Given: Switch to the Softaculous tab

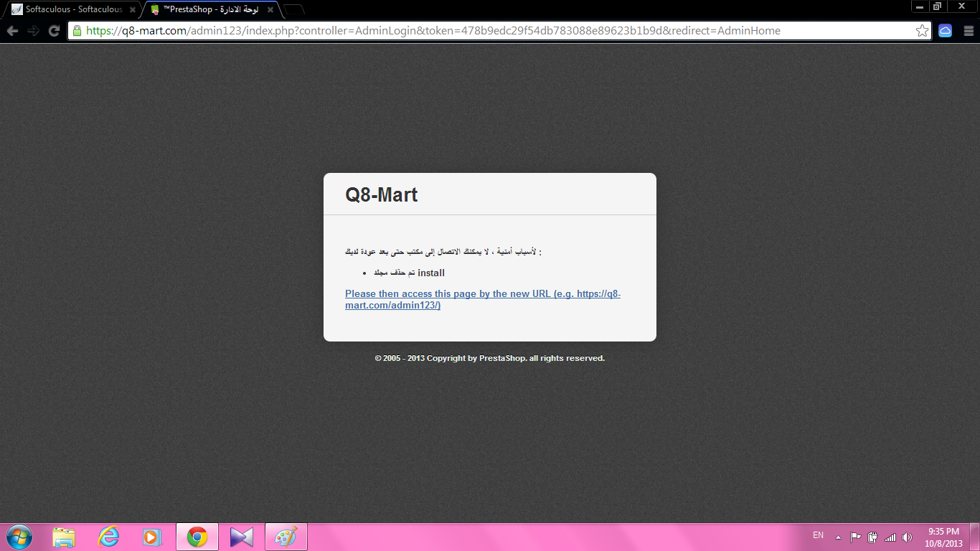Looking at the screenshot, I should click(x=73, y=10).
